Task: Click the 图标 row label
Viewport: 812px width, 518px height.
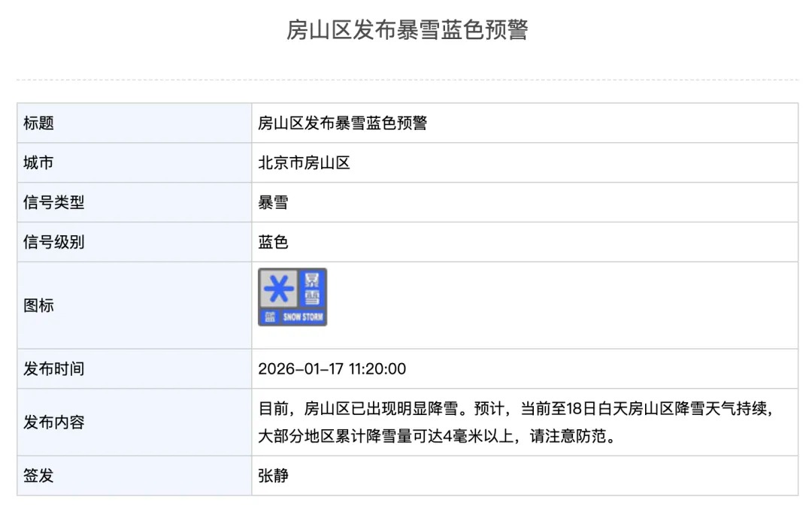Action: [x=38, y=306]
